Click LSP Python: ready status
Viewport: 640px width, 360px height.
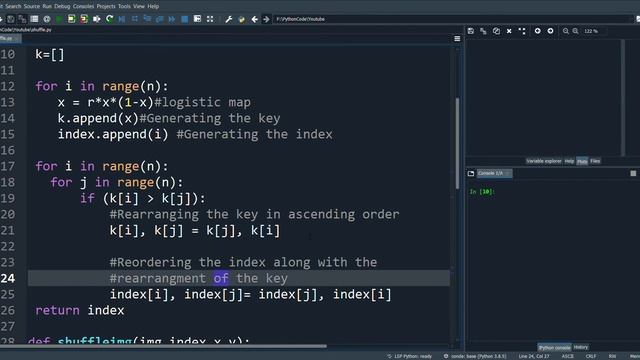click(x=409, y=356)
